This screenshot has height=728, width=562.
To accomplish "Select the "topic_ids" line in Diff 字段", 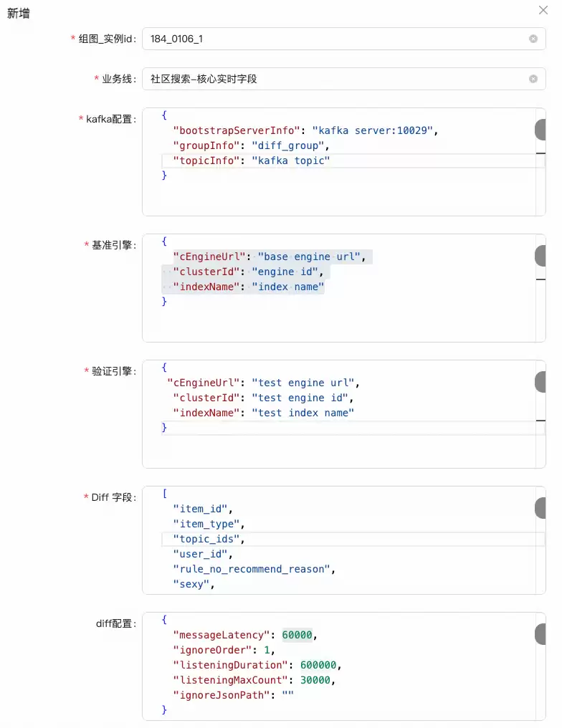I will pos(211,539).
